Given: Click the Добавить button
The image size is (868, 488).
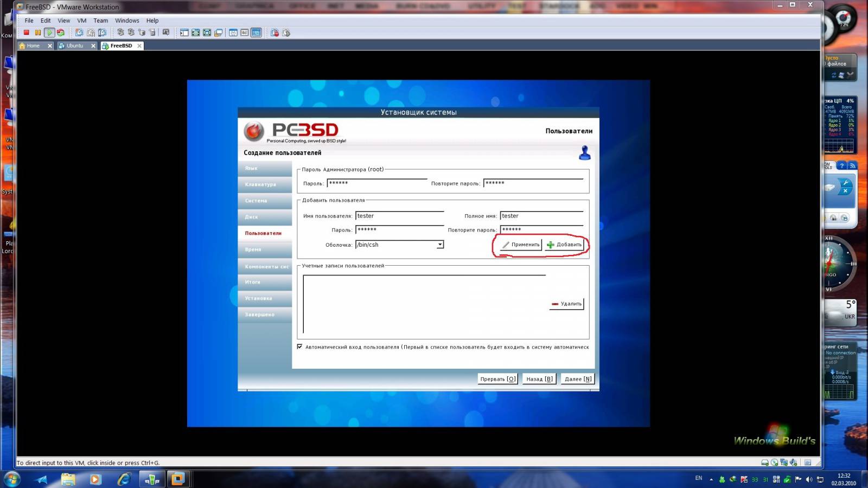Looking at the screenshot, I should (x=565, y=245).
